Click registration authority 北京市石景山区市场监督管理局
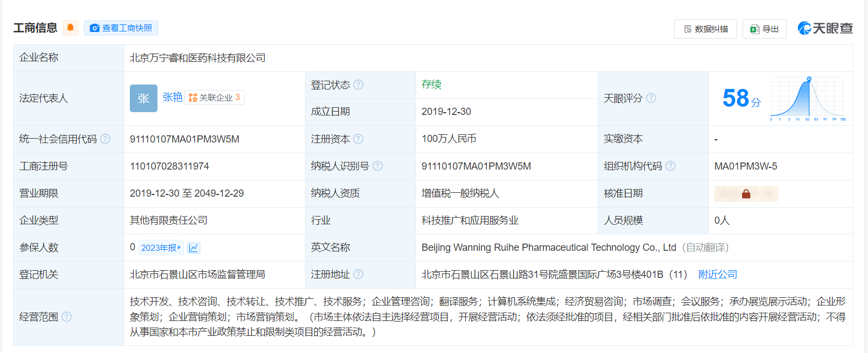The image size is (868, 353). point(198,275)
